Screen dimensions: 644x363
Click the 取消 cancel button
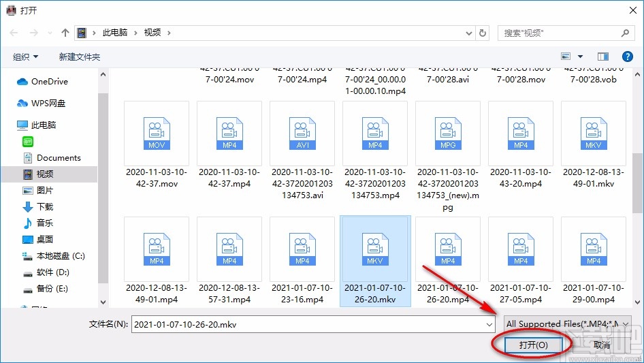click(601, 345)
